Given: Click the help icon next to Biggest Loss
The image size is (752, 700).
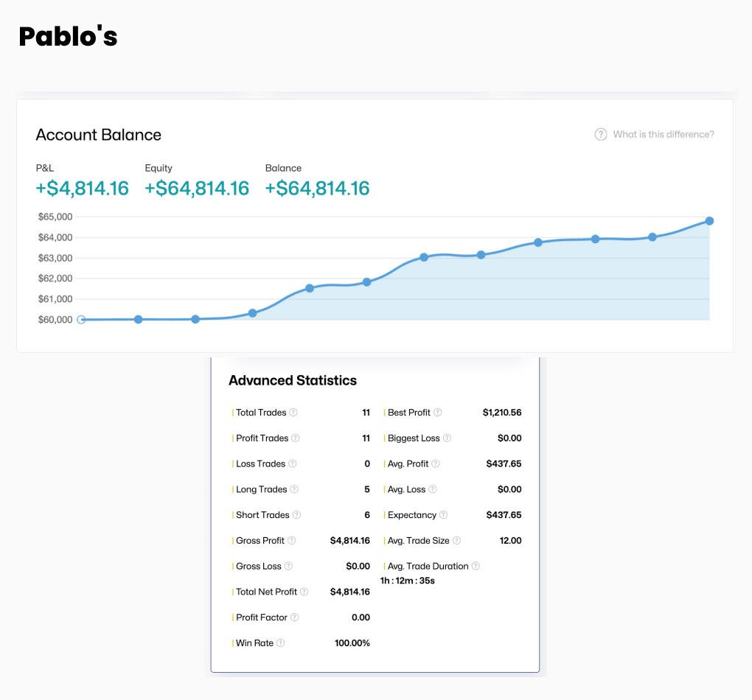Looking at the screenshot, I should point(448,438).
